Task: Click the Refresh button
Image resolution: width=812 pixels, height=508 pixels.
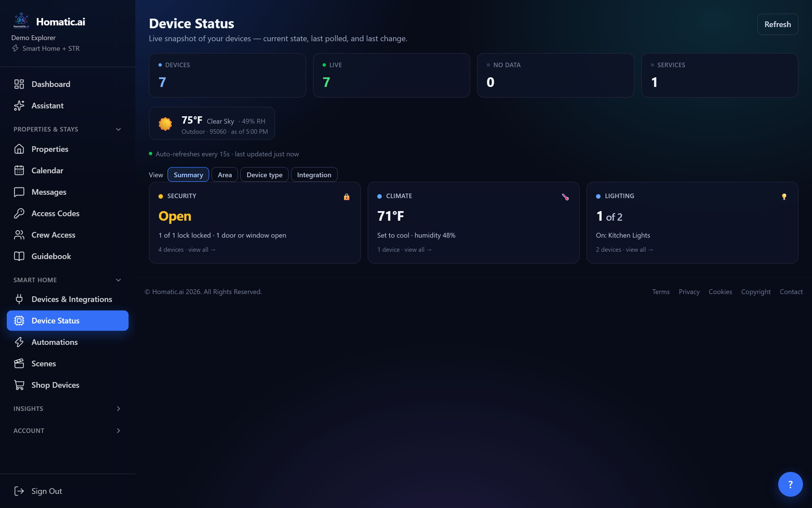Action: point(777,24)
